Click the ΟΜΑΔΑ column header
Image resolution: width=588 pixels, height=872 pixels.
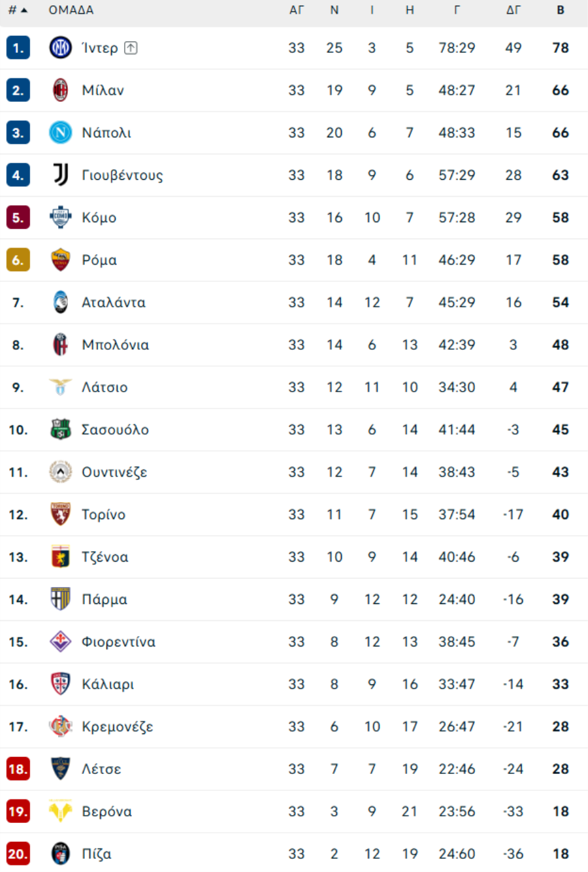pyautogui.click(x=71, y=10)
